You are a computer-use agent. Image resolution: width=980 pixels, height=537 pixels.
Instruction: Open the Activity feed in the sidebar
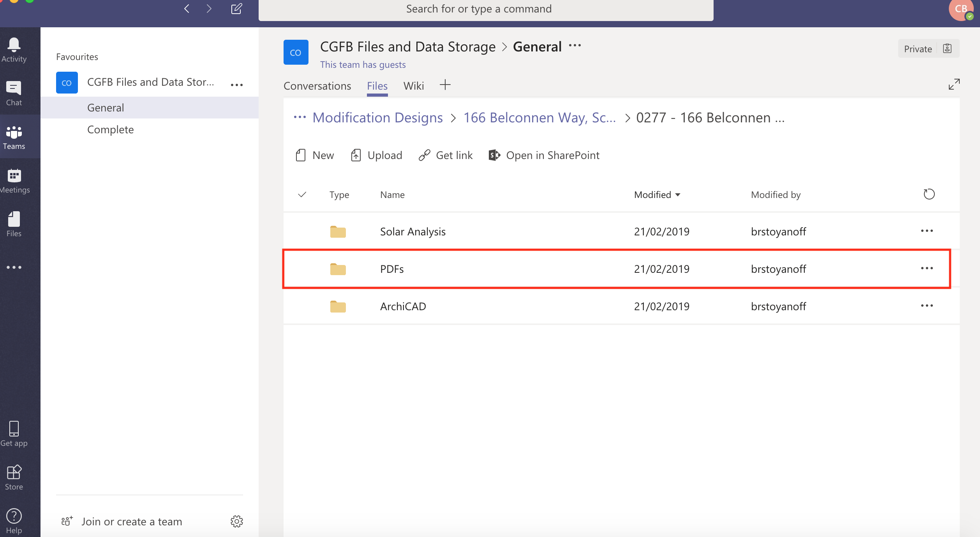coord(14,47)
